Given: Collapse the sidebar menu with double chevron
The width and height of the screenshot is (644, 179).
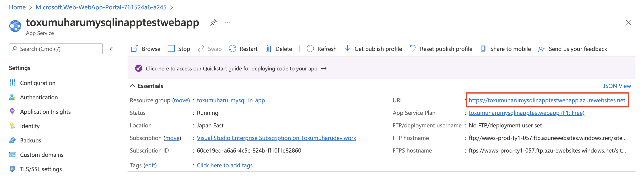Looking at the screenshot, I should click(111, 49).
